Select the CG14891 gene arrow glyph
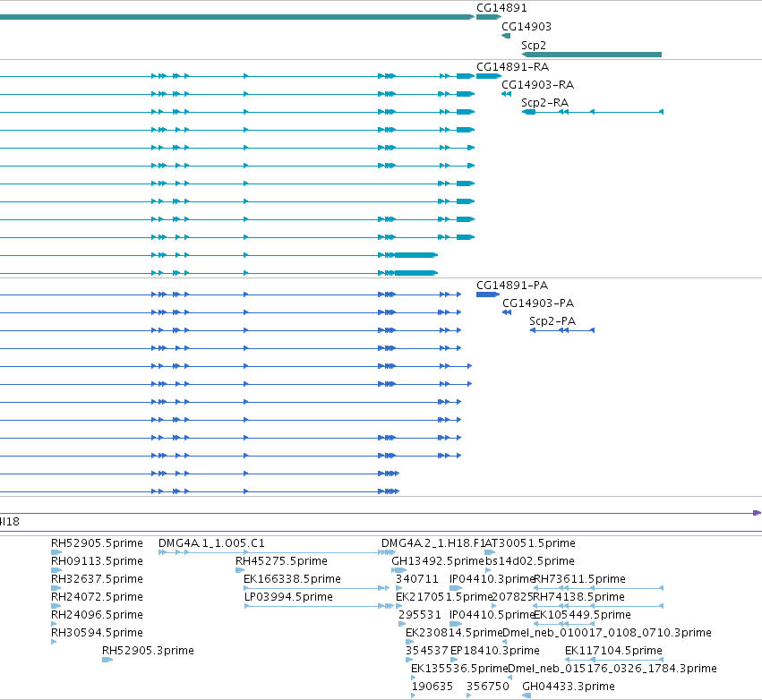The height and width of the screenshot is (700, 762). (x=489, y=17)
